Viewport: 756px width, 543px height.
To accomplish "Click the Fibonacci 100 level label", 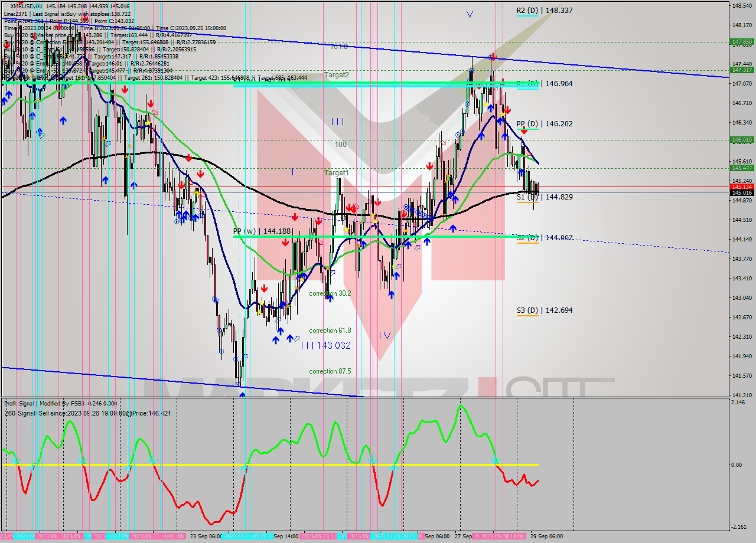I will (341, 145).
